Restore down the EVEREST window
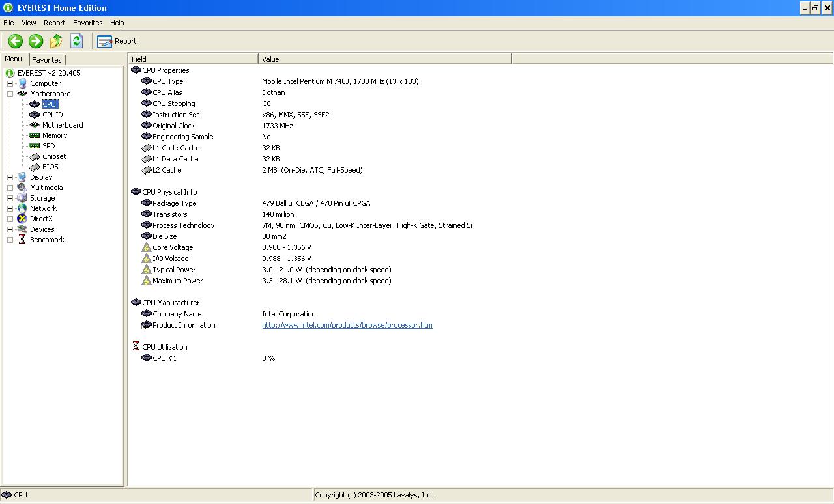Screen dimensions: 834x504 (815, 8)
